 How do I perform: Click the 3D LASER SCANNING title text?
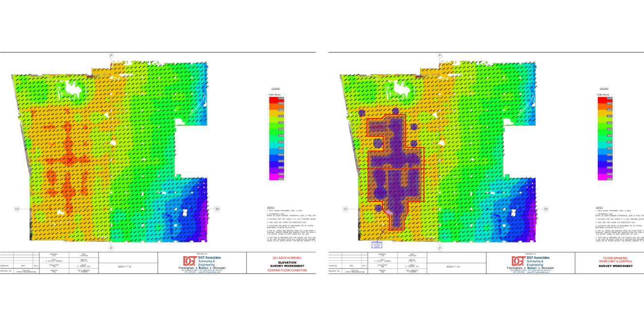(x=287, y=258)
